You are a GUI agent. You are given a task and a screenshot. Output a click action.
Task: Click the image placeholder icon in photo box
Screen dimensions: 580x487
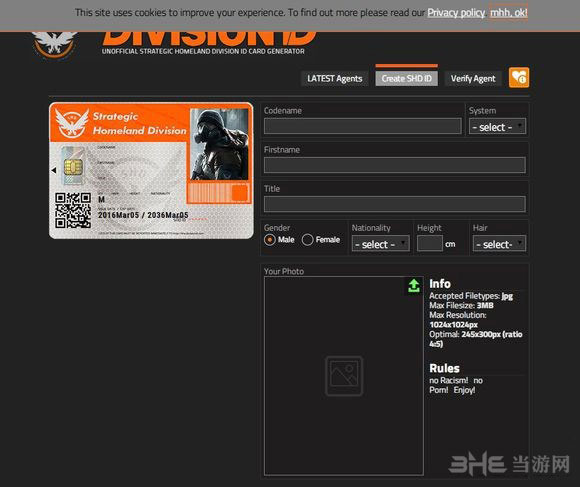pyautogui.click(x=344, y=376)
